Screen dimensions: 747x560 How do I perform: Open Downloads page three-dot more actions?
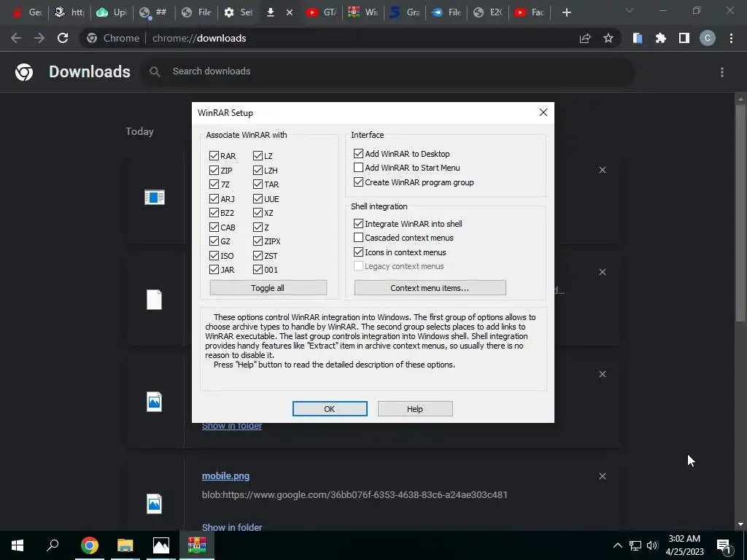click(x=722, y=72)
